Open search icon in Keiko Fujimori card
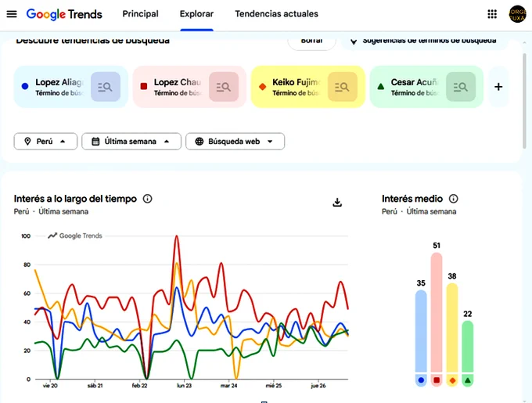The width and height of the screenshot is (532, 403). 343,87
